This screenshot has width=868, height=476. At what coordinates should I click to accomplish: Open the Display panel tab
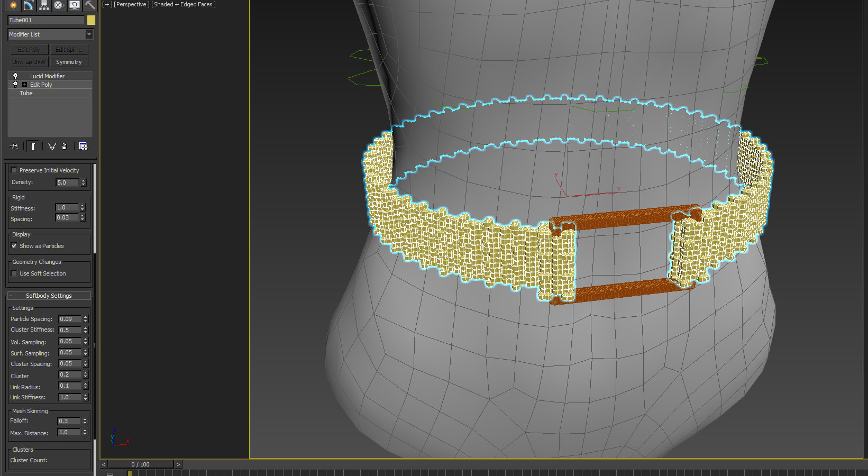[x=75, y=5]
